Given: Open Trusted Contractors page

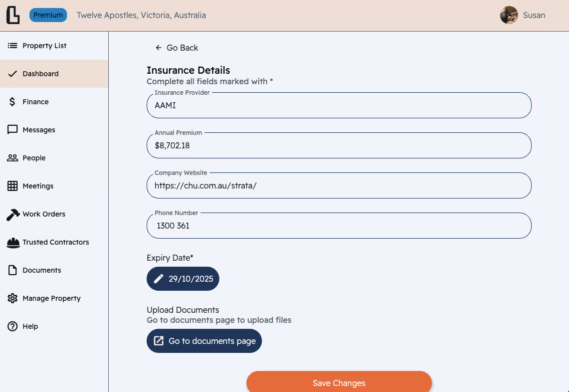Looking at the screenshot, I should click(x=54, y=242).
